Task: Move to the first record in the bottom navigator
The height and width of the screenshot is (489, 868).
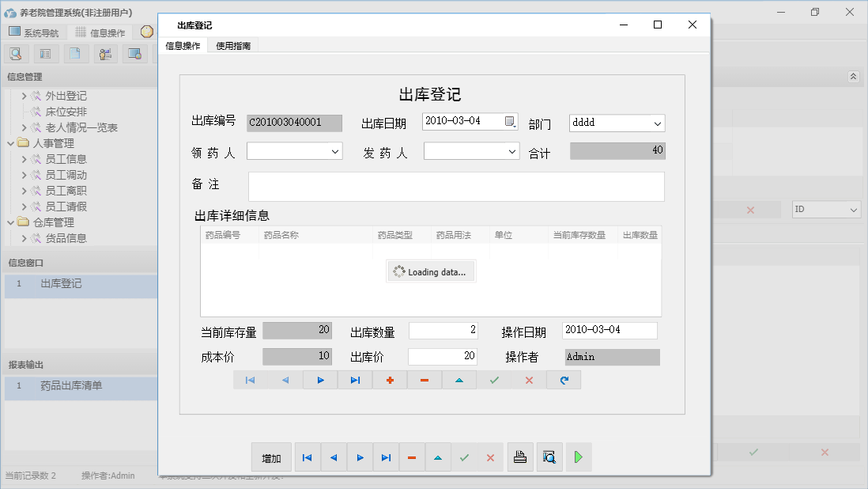Action: pyautogui.click(x=308, y=457)
